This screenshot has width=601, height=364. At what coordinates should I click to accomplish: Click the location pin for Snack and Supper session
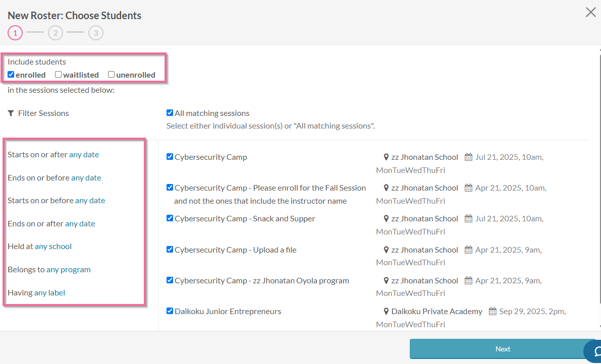coord(386,218)
